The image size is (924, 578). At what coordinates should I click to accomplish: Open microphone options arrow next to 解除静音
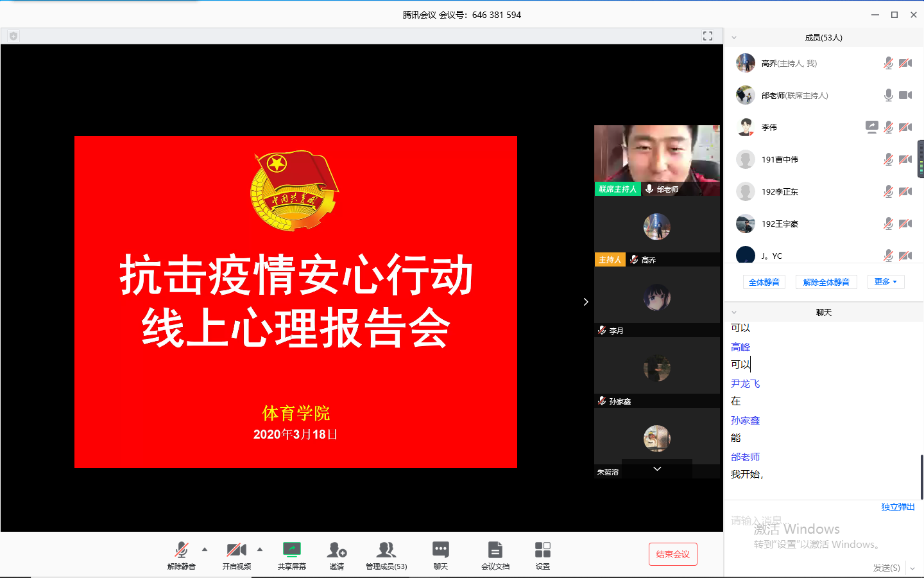pyautogui.click(x=205, y=549)
